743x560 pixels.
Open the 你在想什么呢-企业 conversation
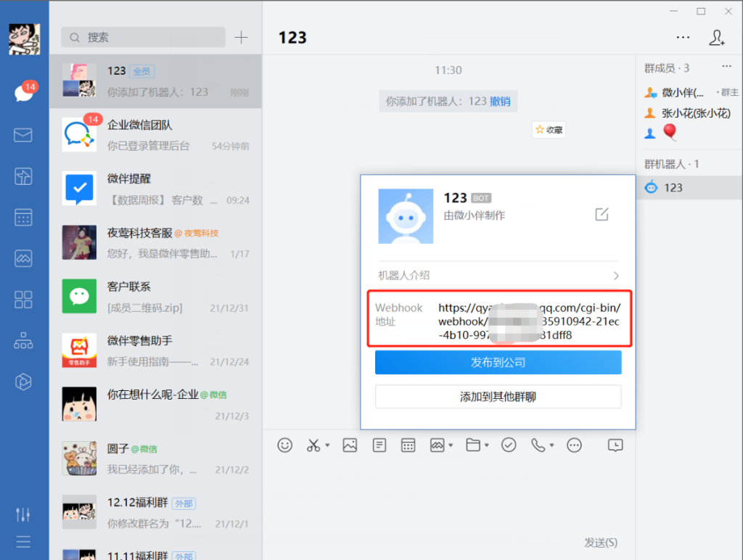point(155,405)
